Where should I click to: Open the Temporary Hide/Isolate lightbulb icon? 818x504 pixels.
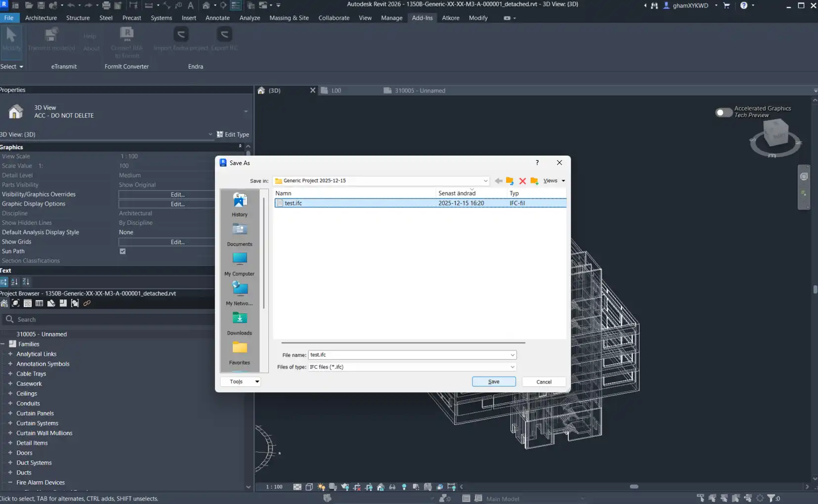pyautogui.click(x=404, y=487)
